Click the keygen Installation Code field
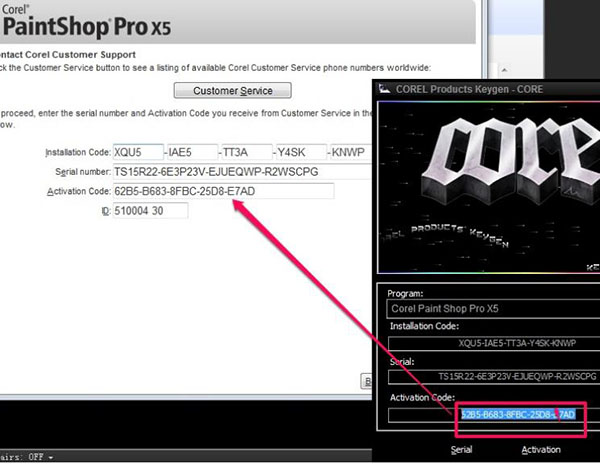This screenshot has height=464, width=600. (x=494, y=343)
